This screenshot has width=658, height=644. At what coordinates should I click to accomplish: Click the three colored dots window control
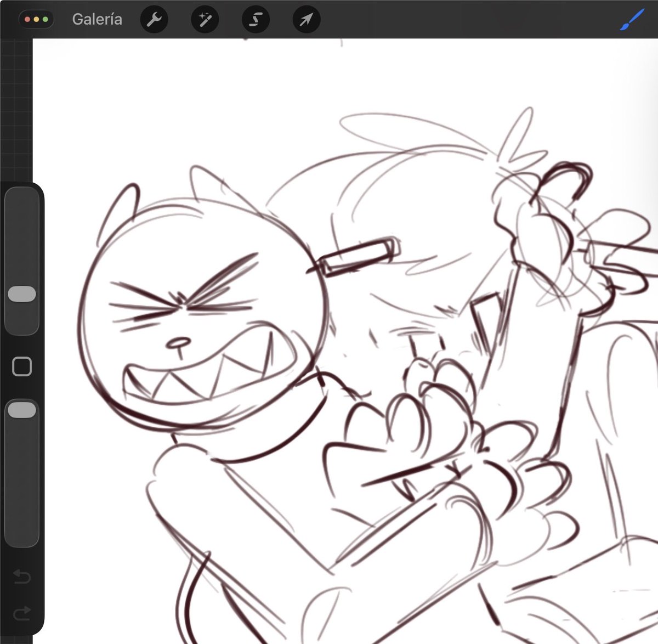[36, 19]
